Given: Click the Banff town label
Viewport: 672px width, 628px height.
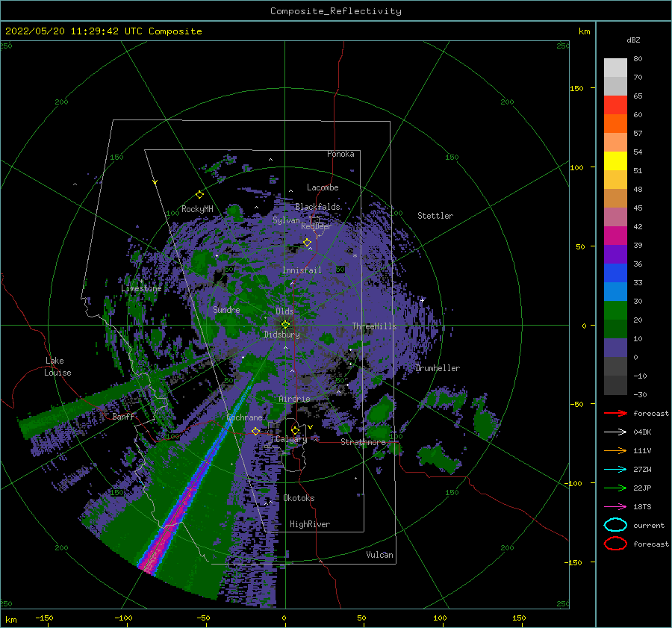Looking at the screenshot, I should click(x=124, y=417).
